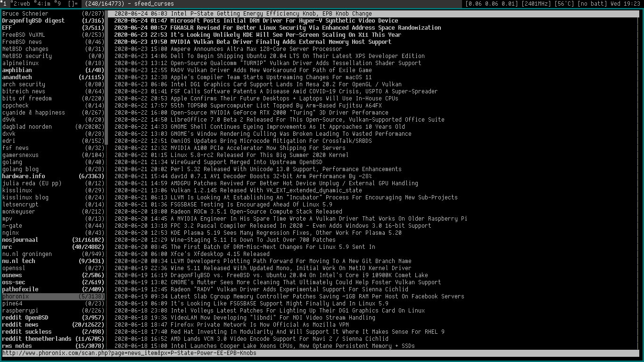Open the hardware.info feed
The width and height of the screenshot is (644, 362).
click(x=24, y=176)
